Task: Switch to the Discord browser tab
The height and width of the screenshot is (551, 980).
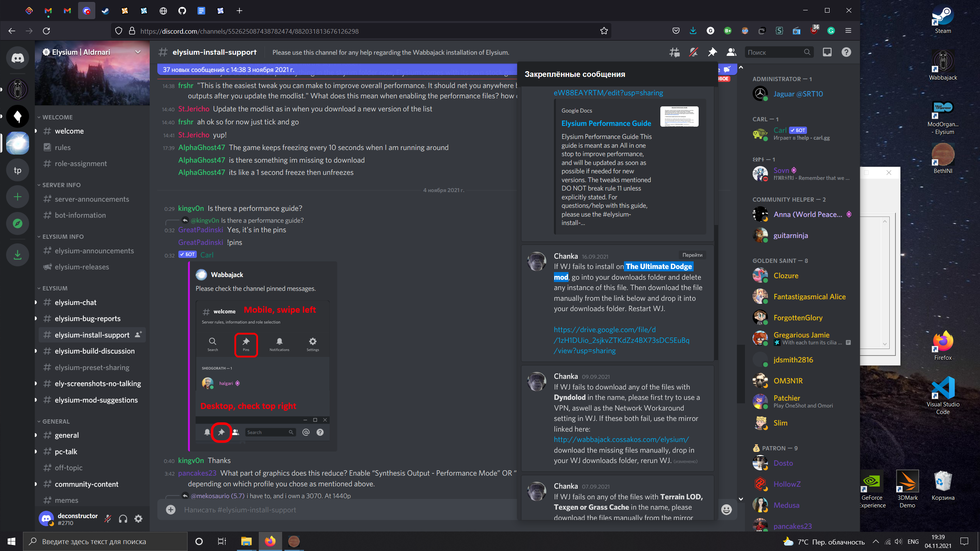Action: tap(87, 11)
